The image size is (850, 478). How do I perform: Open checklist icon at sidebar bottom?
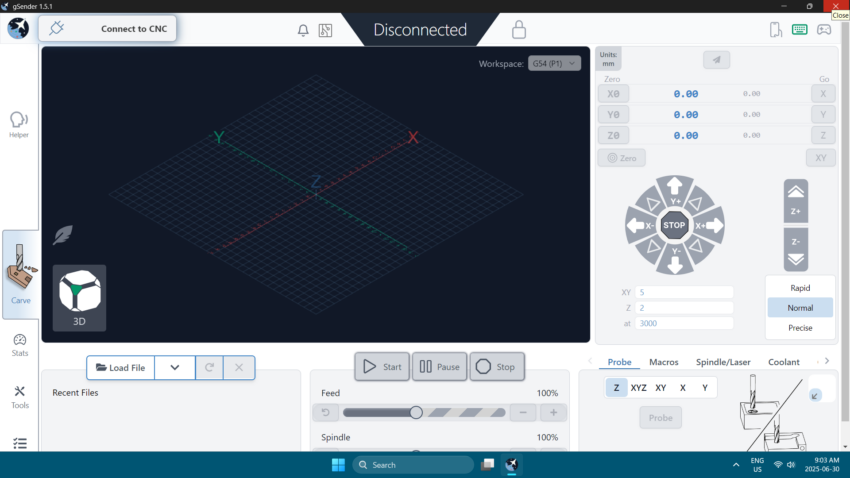pyautogui.click(x=20, y=443)
